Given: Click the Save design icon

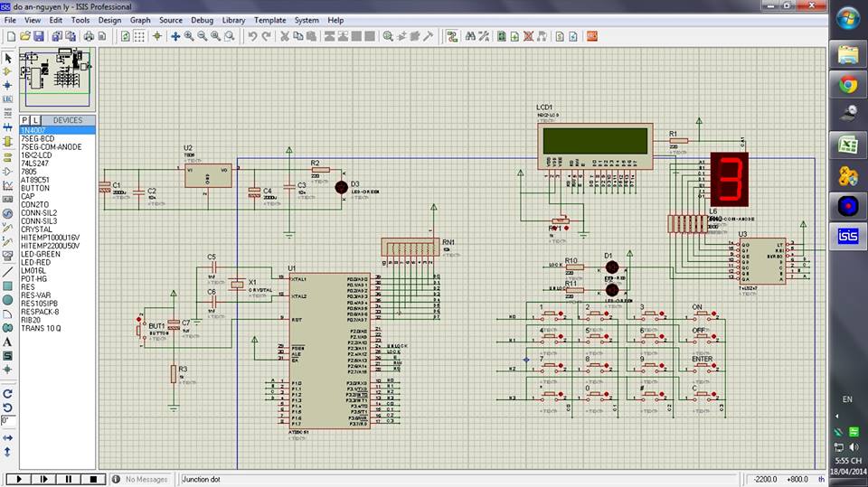Looking at the screenshot, I should tap(39, 36).
